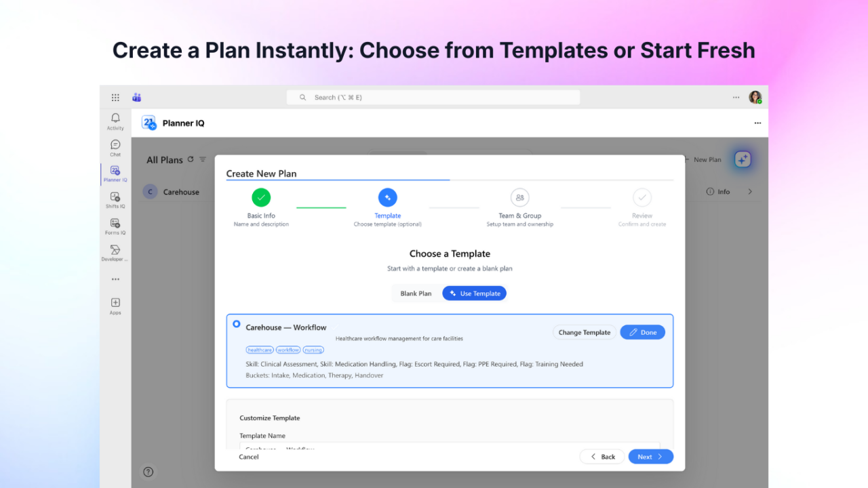The image size is (868, 488).
Task: Click the Carehouse plan avatar
Action: point(150,192)
